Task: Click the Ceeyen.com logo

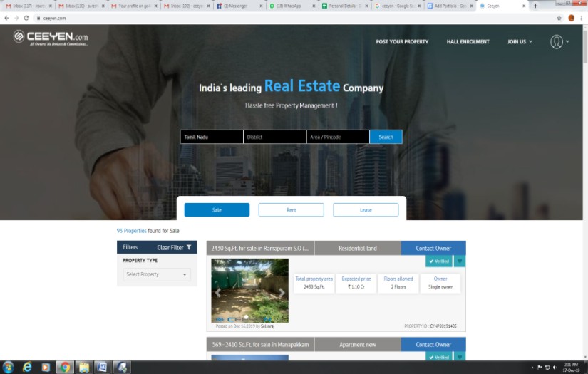Action: [51, 38]
